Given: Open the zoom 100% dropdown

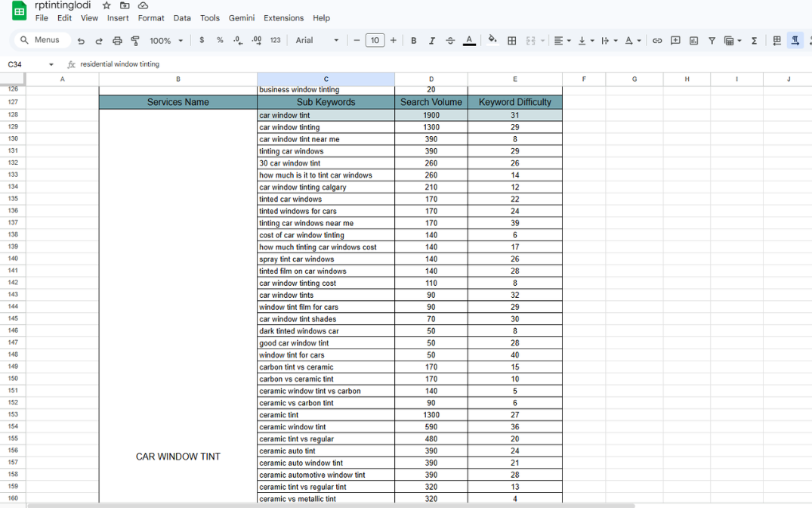Looking at the screenshot, I should tap(166, 41).
